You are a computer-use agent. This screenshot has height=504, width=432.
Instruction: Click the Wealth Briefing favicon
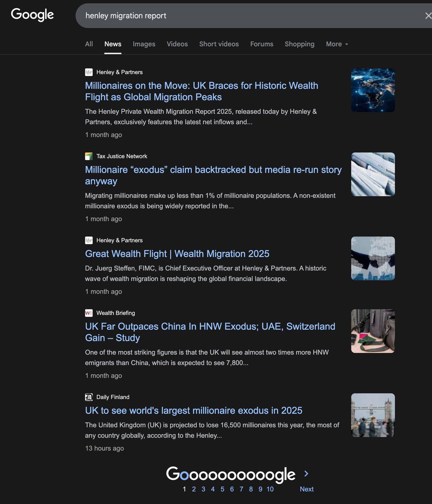[89, 313]
